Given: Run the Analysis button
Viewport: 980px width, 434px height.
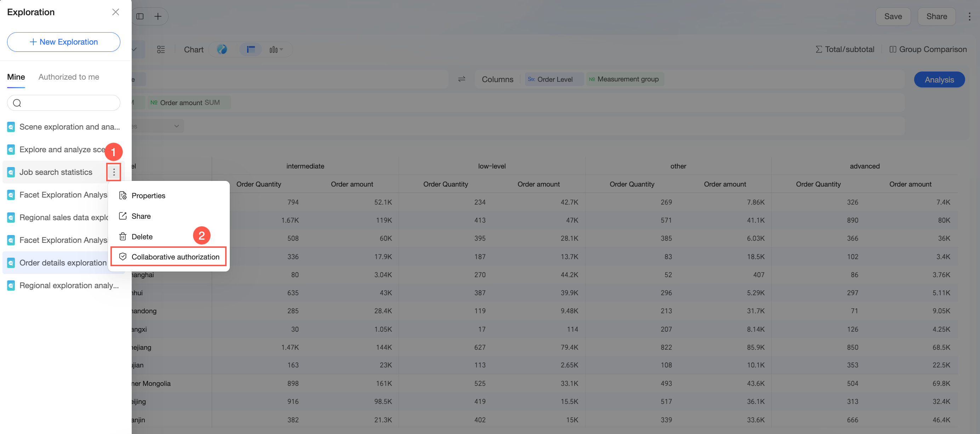Looking at the screenshot, I should click(939, 80).
